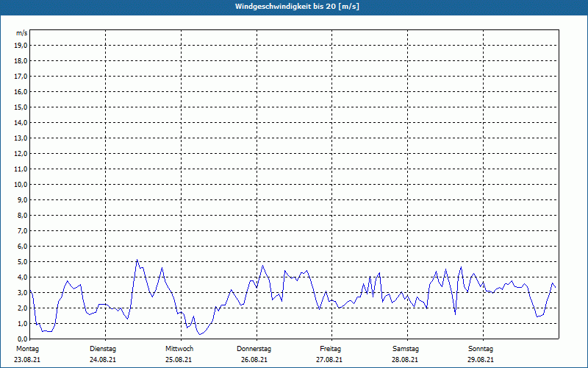Select the 14,0 y-axis label
Screen dimensions: 588x368
point(21,122)
